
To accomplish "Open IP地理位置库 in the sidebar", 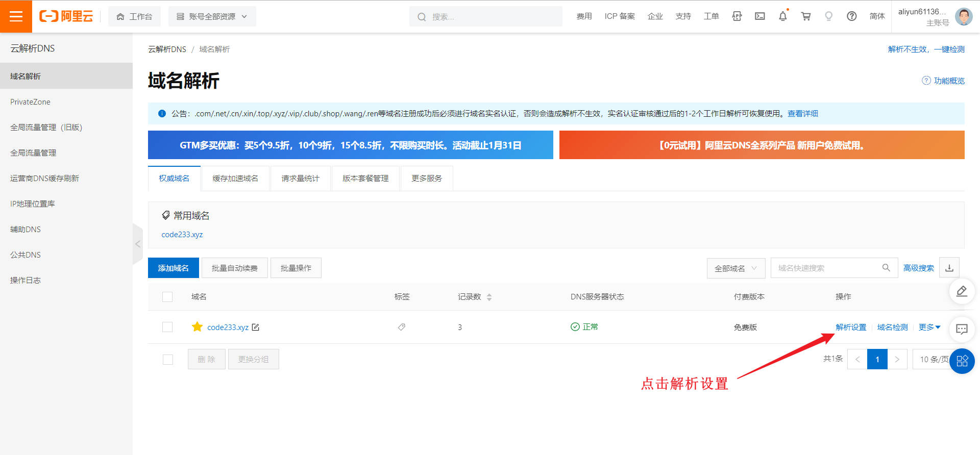I will [x=66, y=204].
